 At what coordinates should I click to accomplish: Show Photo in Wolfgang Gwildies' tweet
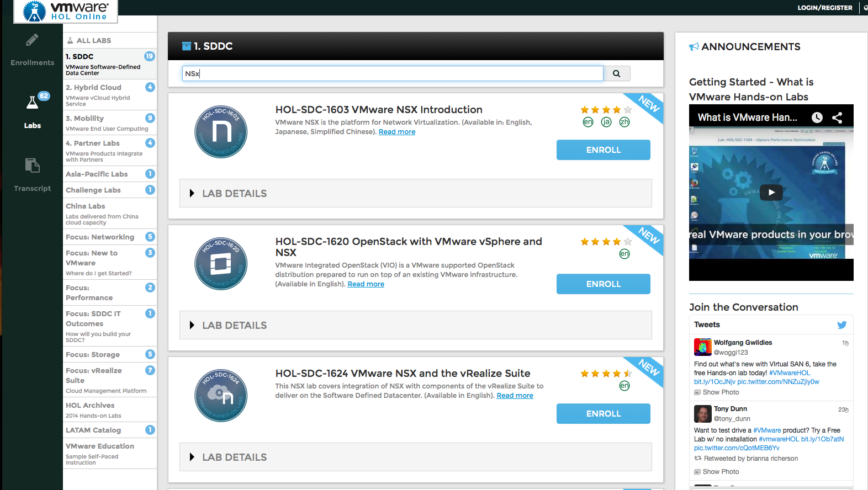(x=717, y=392)
